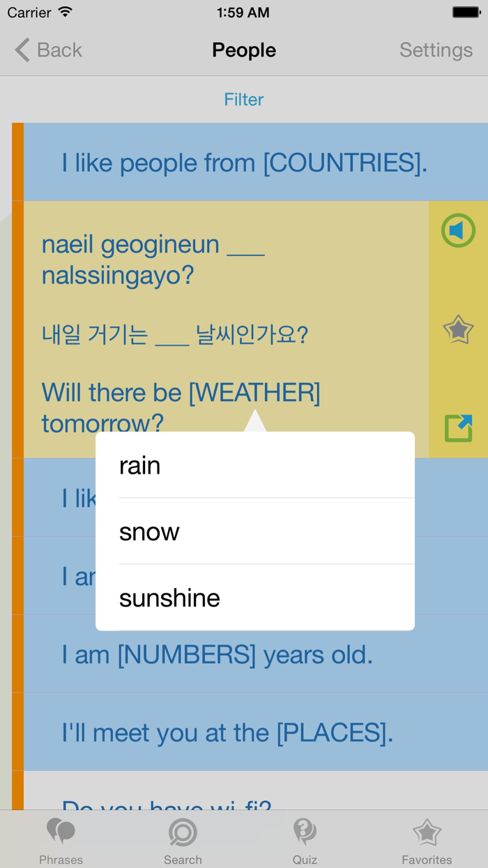Open the share action for the weather phrase

tap(458, 428)
